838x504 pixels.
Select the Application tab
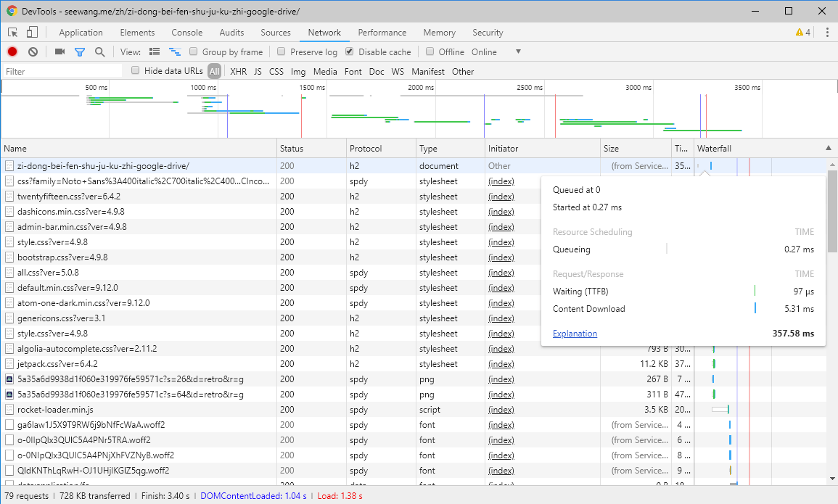[81, 33]
